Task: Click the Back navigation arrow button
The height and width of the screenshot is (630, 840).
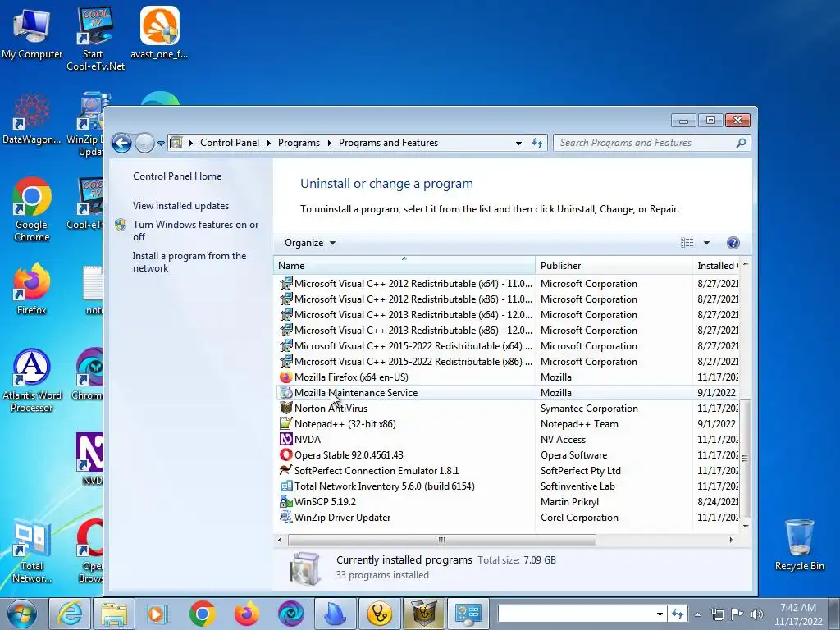Action: 121,143
